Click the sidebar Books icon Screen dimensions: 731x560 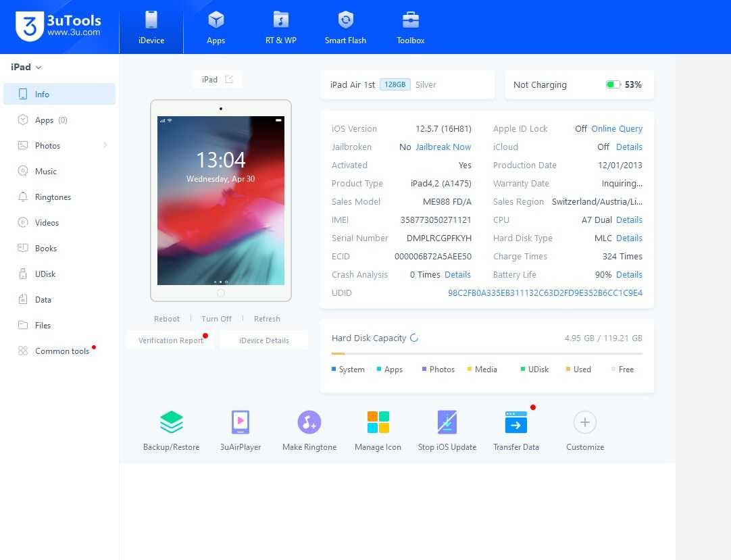coord(23,248)
